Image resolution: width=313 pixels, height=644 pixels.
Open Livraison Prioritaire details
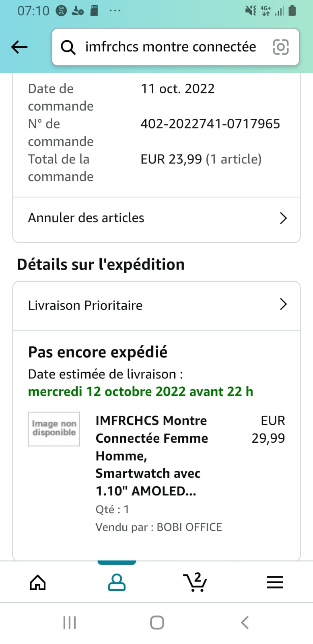(x=85, y=305)
